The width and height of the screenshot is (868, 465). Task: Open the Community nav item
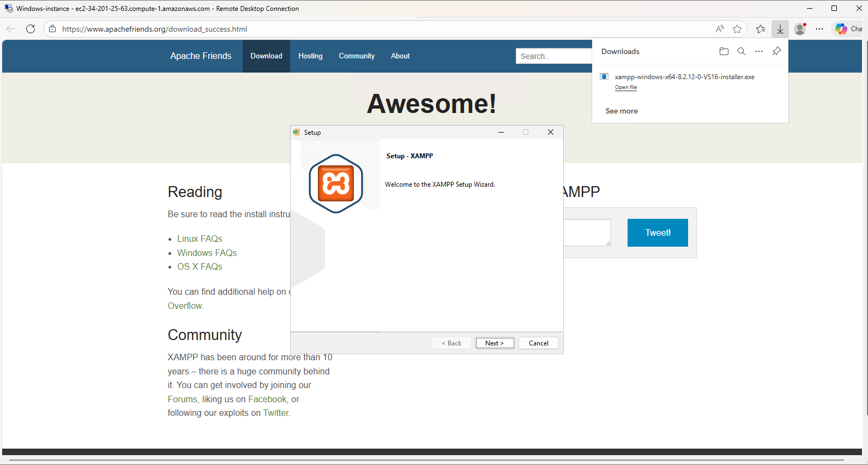point(357,56)
